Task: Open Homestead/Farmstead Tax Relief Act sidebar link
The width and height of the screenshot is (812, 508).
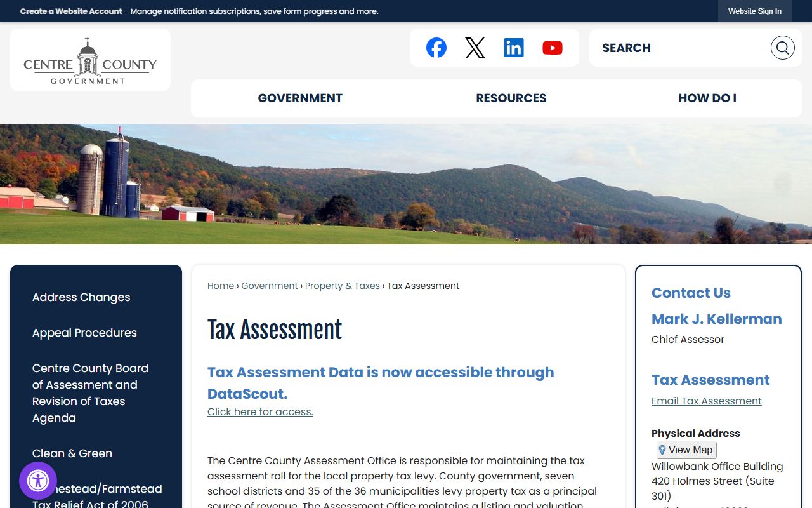Action: [x=97, y=497]
